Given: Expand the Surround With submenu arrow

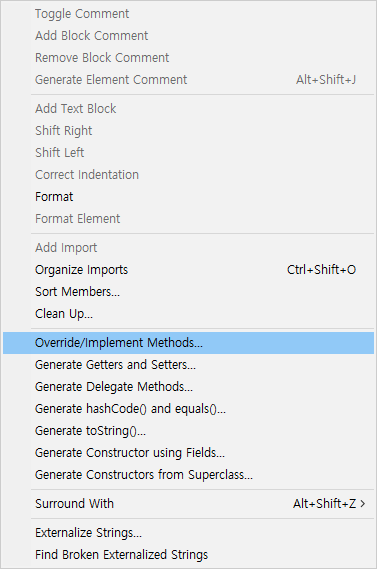Looking at the screenshot, I should (363, 504).
